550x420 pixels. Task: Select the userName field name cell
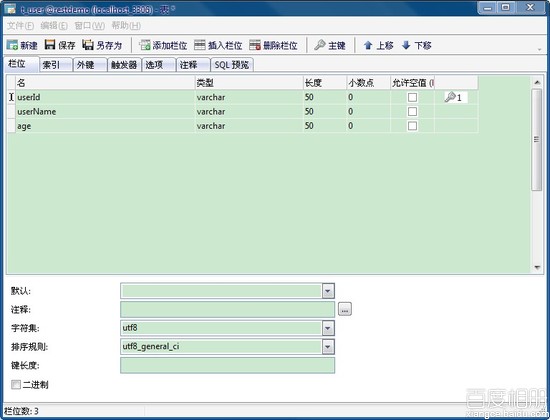coord(105,112)
